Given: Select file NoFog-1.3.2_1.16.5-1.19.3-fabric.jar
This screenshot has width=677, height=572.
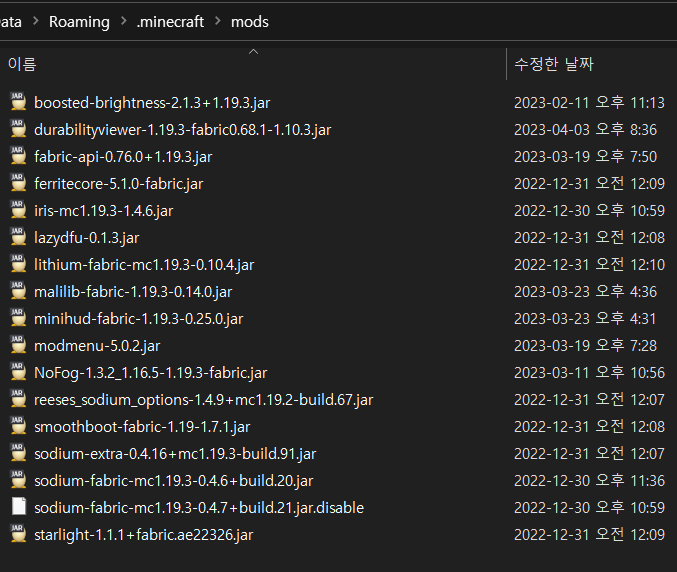Looking at the screenshot, I should pyautogui.click(x=151, y=373).
